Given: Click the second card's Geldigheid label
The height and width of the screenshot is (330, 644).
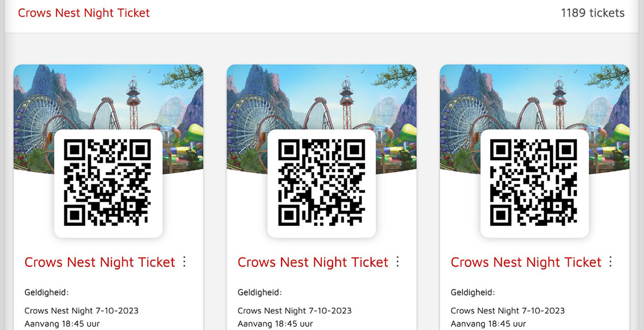Looking at the screenshot, I should pos(260,292).
